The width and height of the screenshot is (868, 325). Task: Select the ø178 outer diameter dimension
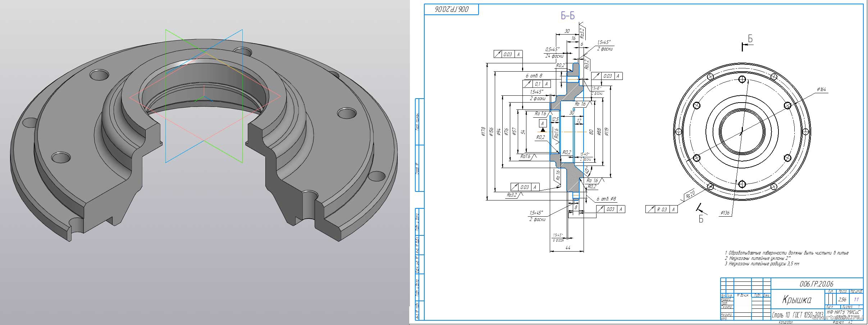pyautogui.click(x=483, y=132)
